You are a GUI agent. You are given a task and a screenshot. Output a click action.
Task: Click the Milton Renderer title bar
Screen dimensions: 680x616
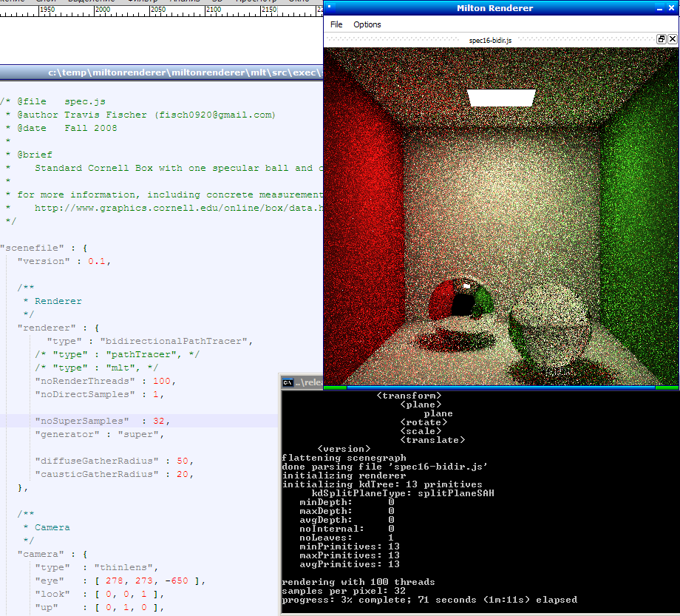[x=494, y=8]
